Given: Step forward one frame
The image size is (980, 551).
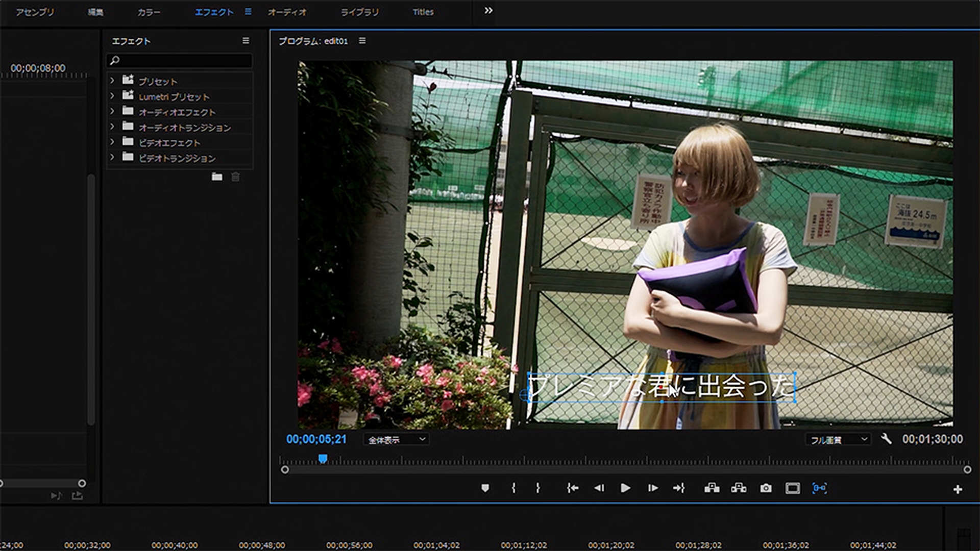Looking at the screenshot, I should point(652,488).
